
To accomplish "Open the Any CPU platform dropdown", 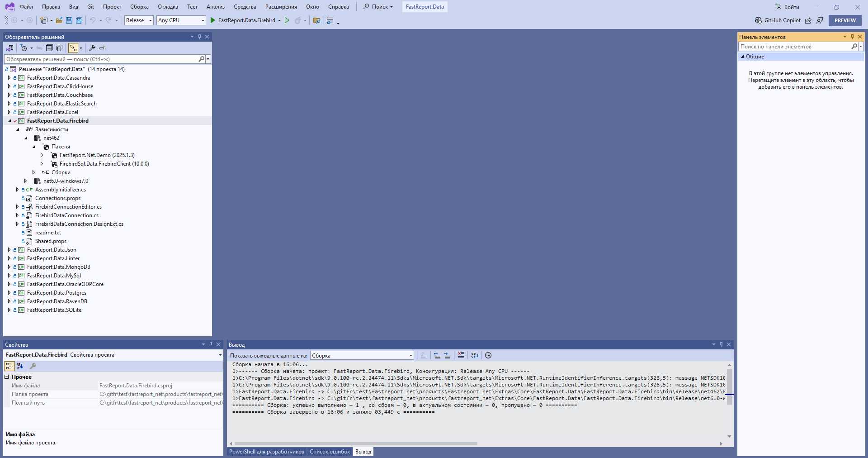I will 181,20.
